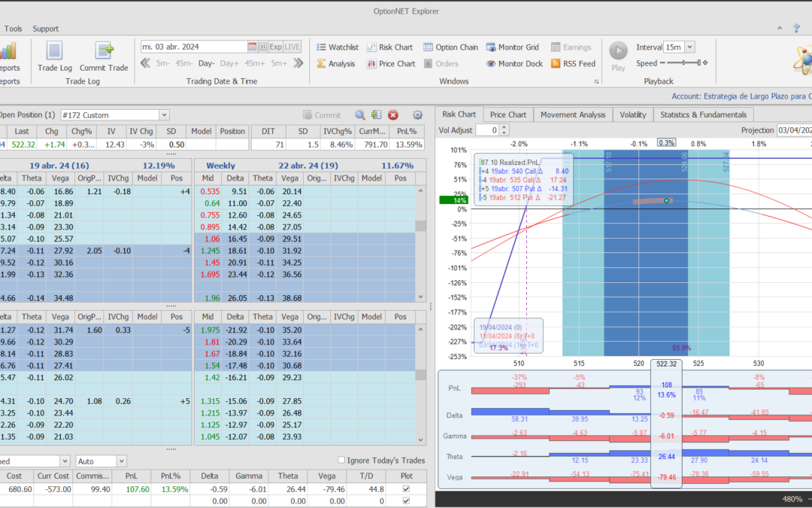Open the Interval 15m dropdown

tap(689, 47)
